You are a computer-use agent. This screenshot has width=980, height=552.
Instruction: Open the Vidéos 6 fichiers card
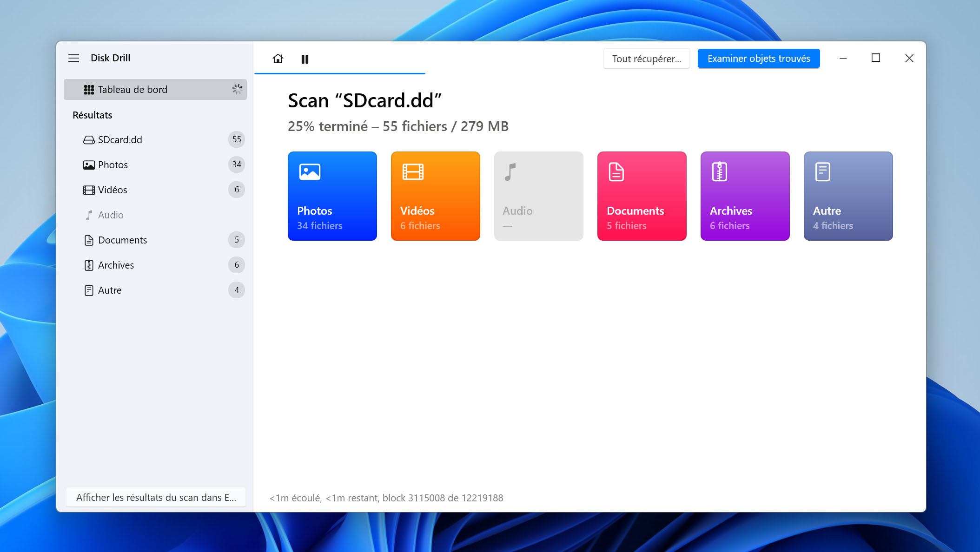coord(436,196)
